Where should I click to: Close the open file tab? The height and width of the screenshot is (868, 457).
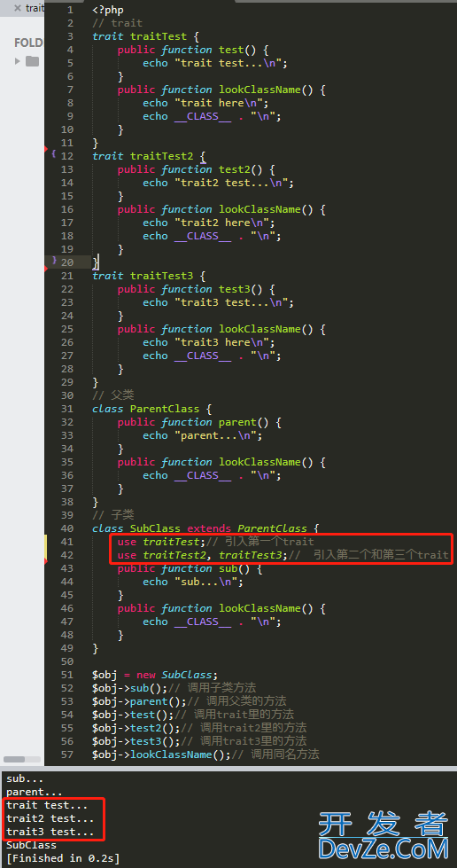[x=17, y=8]
